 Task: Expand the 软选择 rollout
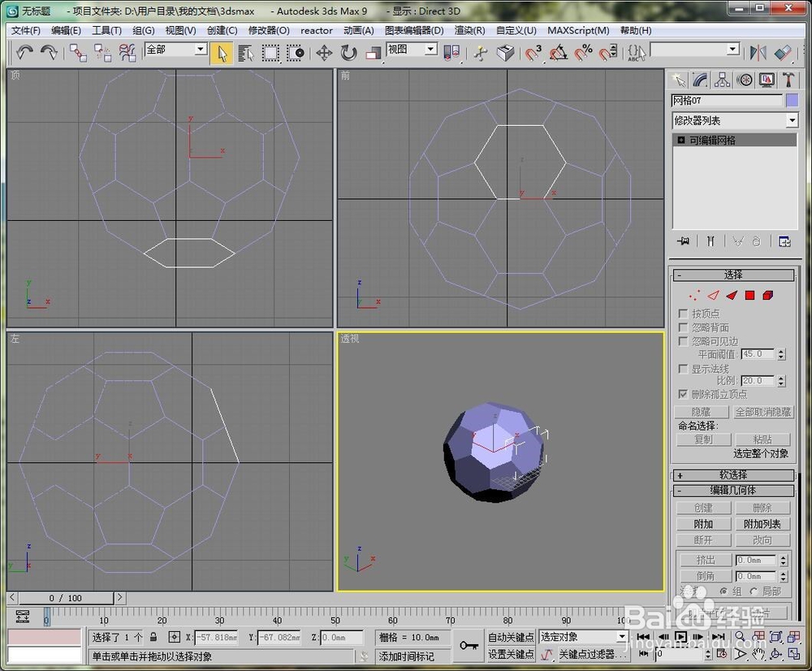733,475
